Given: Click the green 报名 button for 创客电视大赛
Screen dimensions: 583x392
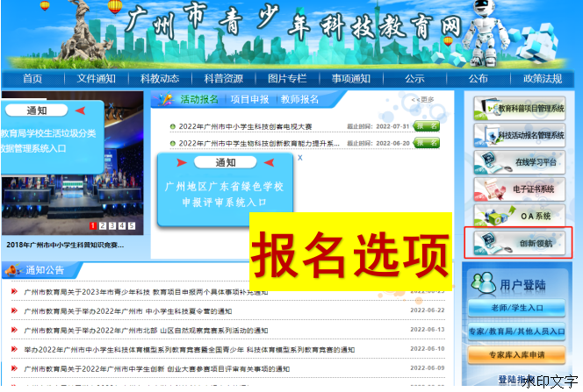Looking at the screenshot, I should coord(427,126).
